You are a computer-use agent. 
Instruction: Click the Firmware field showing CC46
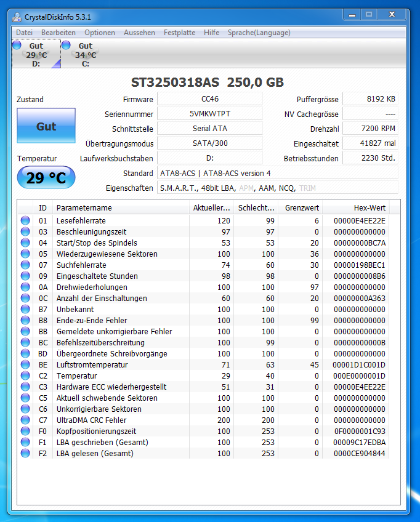210,99
